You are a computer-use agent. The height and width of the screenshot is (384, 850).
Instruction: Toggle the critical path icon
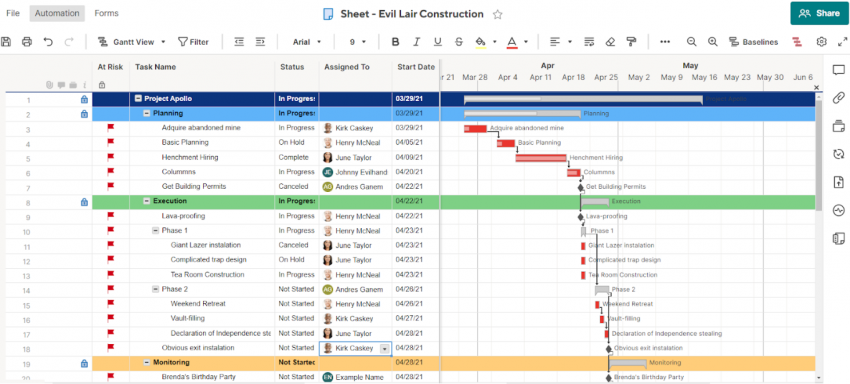pyautogui.click(x=797, y=42)
